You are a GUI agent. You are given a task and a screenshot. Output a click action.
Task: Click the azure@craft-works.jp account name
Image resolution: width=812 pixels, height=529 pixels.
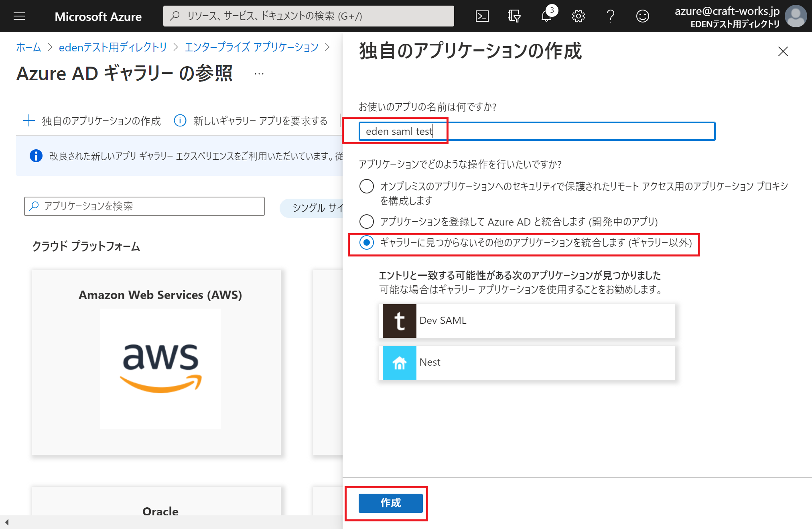pyautogui.click(x=727, y=11)
